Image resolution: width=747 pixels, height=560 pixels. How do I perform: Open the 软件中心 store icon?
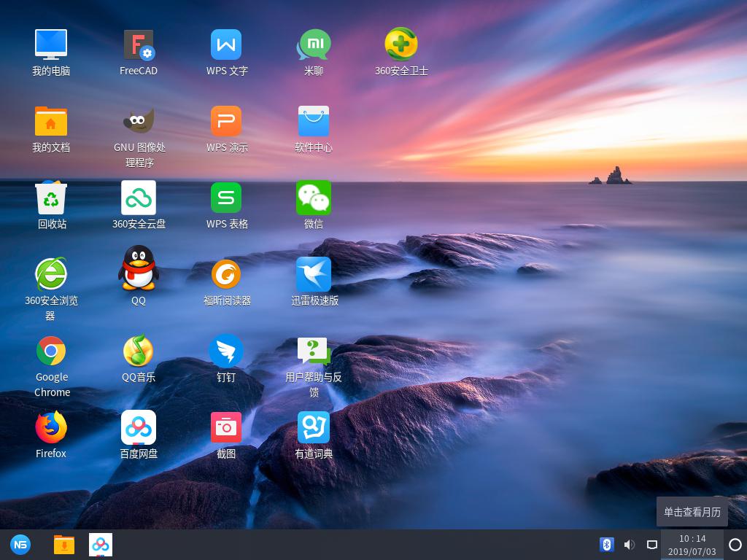pyautogui.click(x=314, y=122)
